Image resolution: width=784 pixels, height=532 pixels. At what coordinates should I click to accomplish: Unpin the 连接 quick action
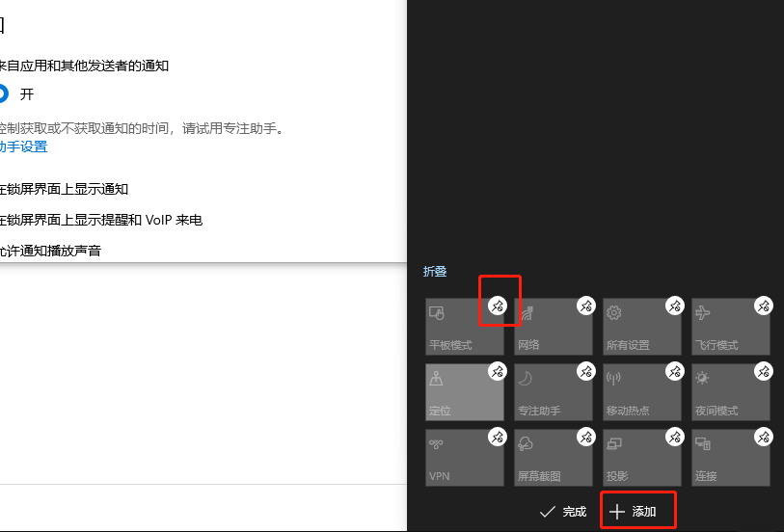764,438
